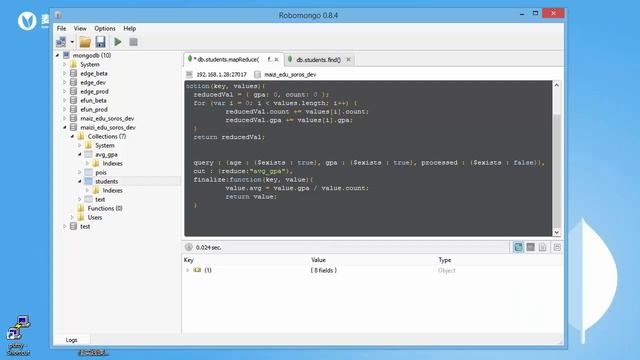This screenshot has height=360, width=640.
Task: Expand the edge_dev database node
Action: (x=65, y=82)
